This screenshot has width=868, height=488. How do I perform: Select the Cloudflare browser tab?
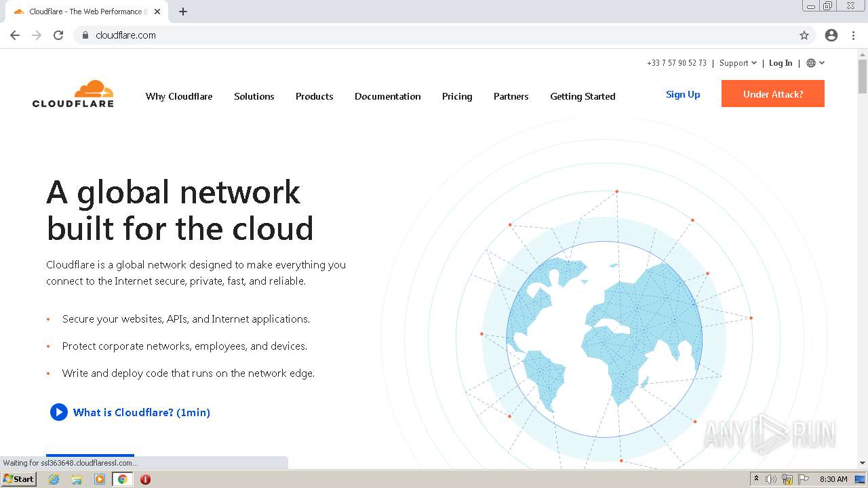[85, 12]
